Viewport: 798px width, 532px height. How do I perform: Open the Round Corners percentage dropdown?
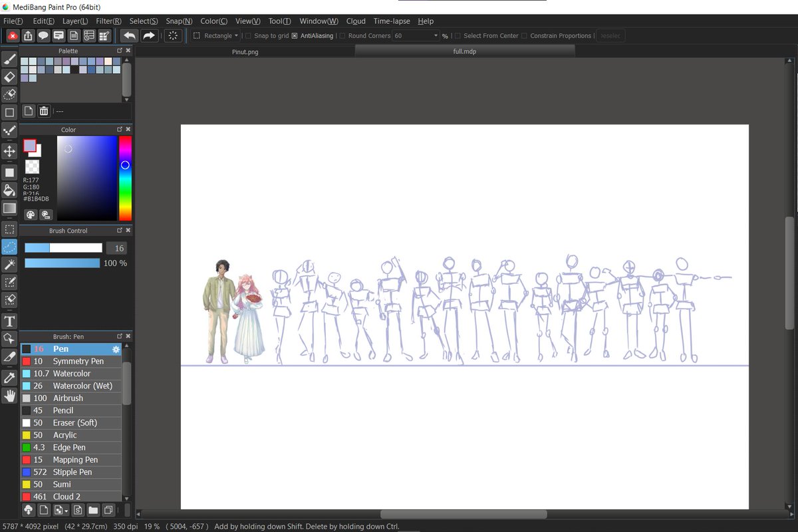[416, 36]
